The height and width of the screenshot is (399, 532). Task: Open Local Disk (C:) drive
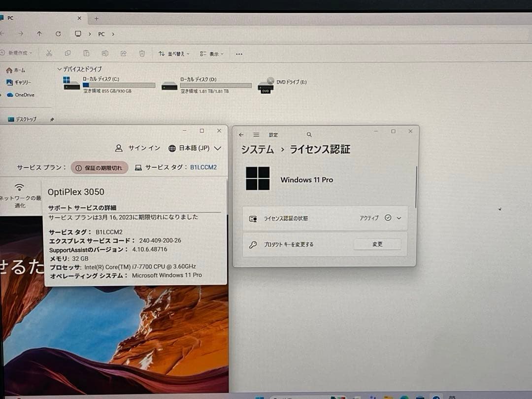[x=109, y=84]
